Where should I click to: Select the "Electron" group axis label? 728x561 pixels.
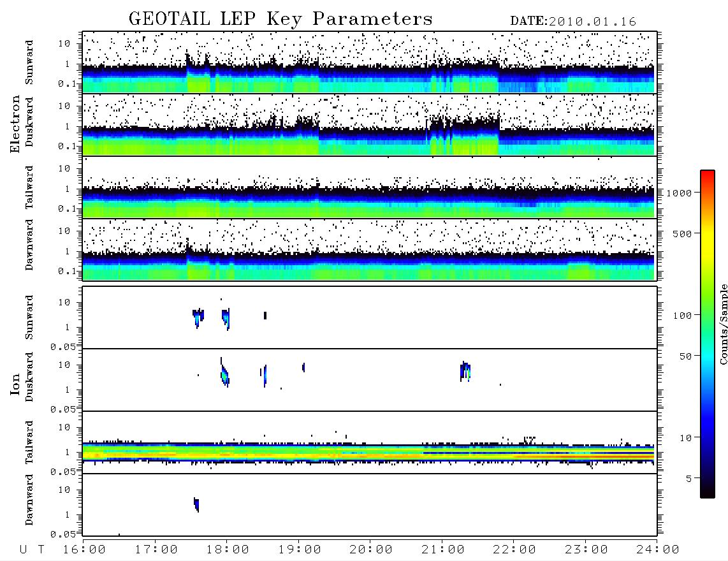[15, 124]
